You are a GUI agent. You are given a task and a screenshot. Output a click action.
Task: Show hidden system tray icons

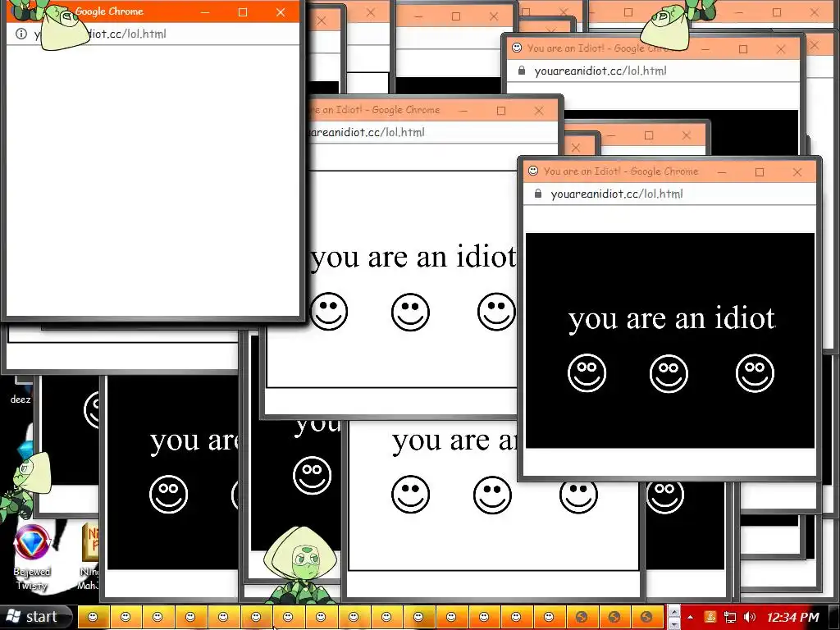point(691,617)
